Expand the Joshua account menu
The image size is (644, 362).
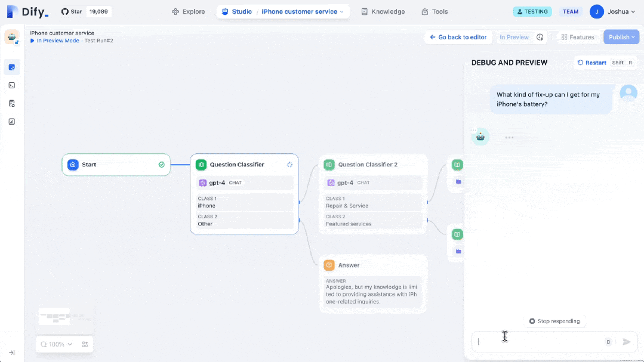pyautogui.click(x=621, y=11)
